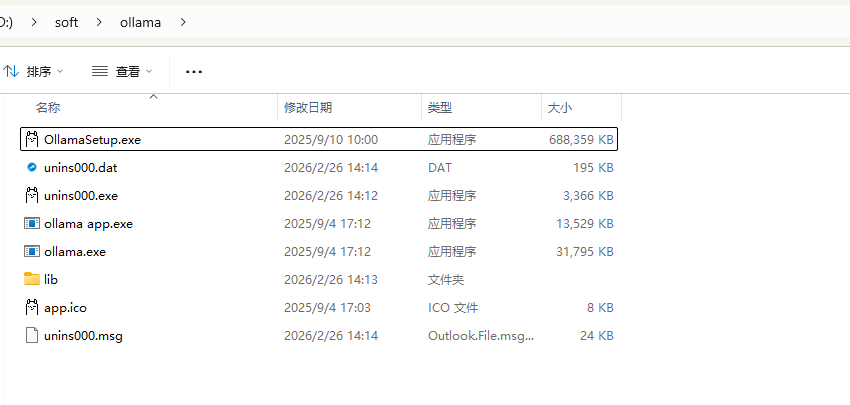Select the file name OllamaSetup.exe

click(x=92, y=139)
